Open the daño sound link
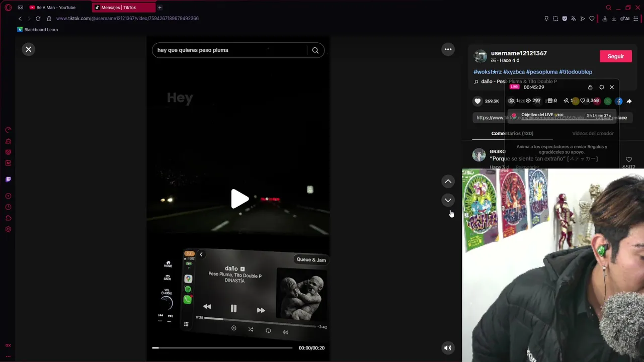644x362 pixels. [x=516, y=81]
